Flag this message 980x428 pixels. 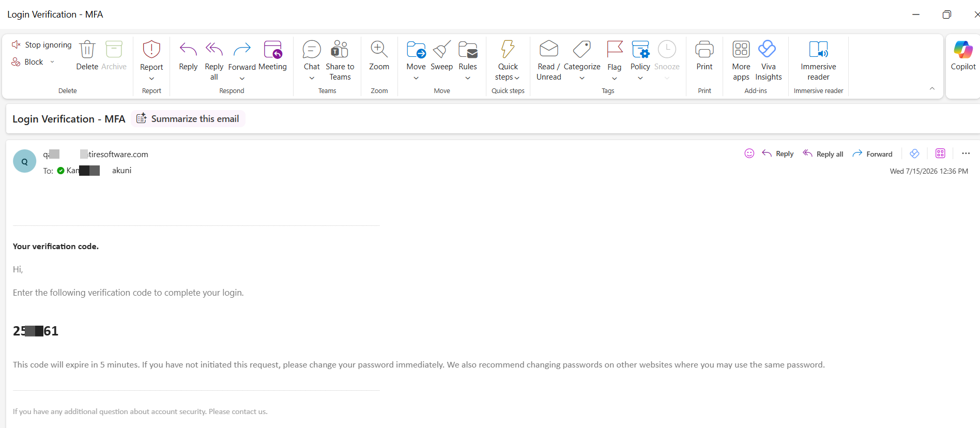tap(615, 56)
